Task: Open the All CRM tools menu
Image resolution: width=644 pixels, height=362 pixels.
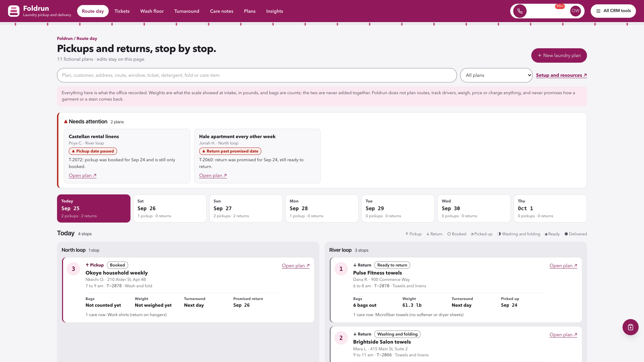Action: pos(613,11)
